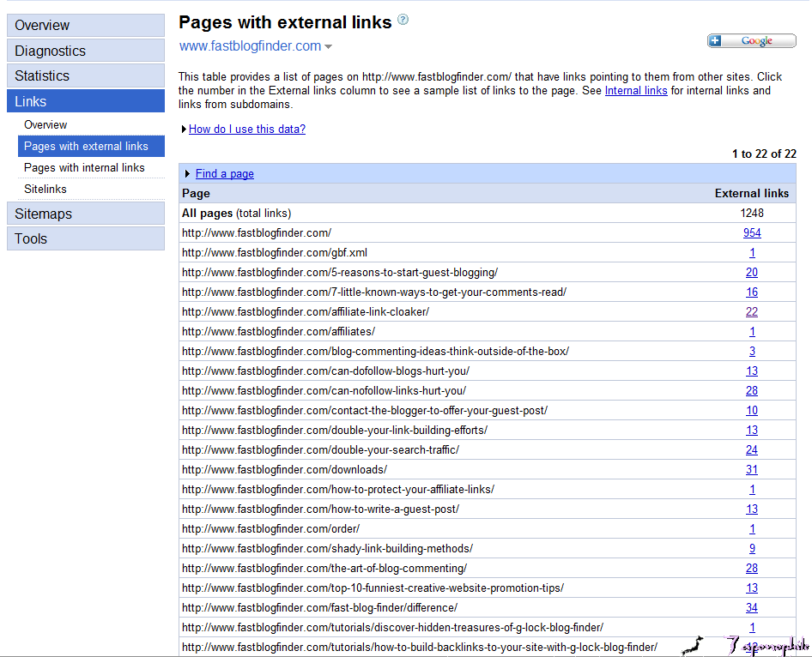The image size is (812, 657).
Task: Select the 1248 total links value
Action: pos(752,213)
